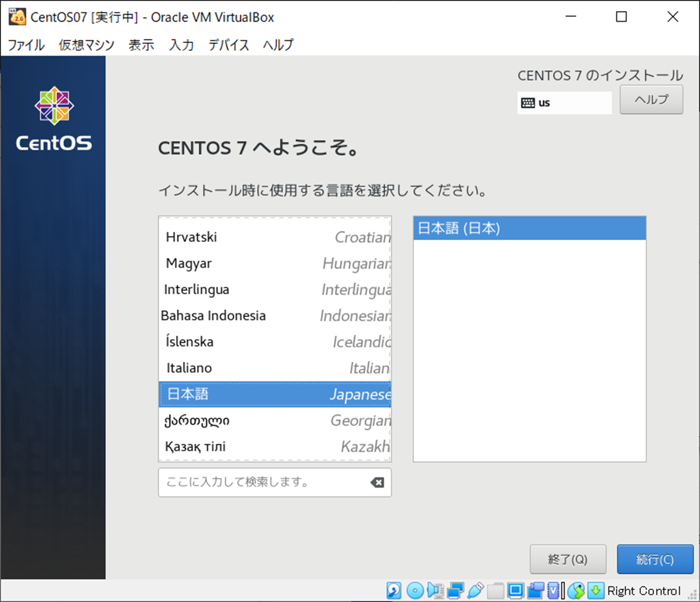700x602 pixels.
Task: Click the network adapters status icon
Action: tap(455, 590)
